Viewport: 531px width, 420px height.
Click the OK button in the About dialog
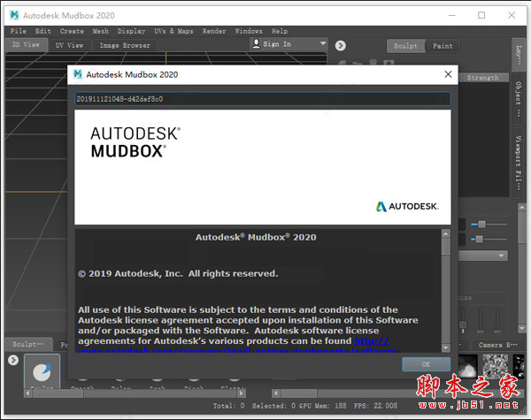pos(426,364)
